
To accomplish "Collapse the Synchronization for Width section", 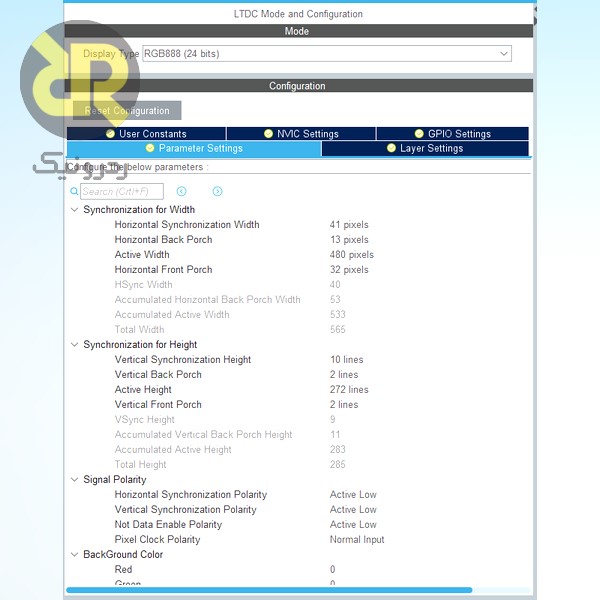I will 74,210.
